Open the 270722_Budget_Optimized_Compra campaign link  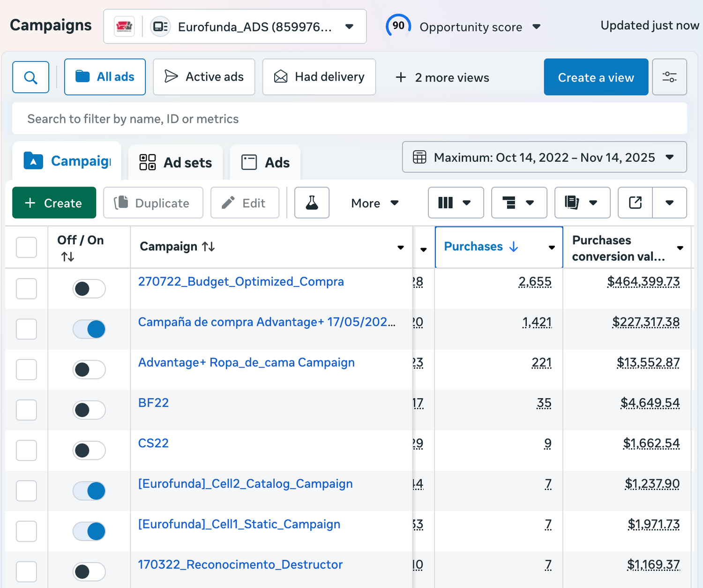pos(241,281)
